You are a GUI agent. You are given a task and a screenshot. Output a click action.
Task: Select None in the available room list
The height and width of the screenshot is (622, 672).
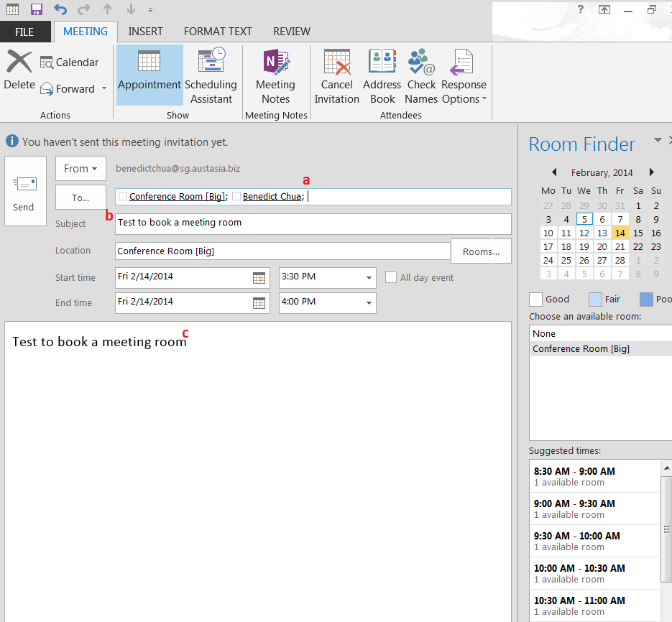[600, 334]
